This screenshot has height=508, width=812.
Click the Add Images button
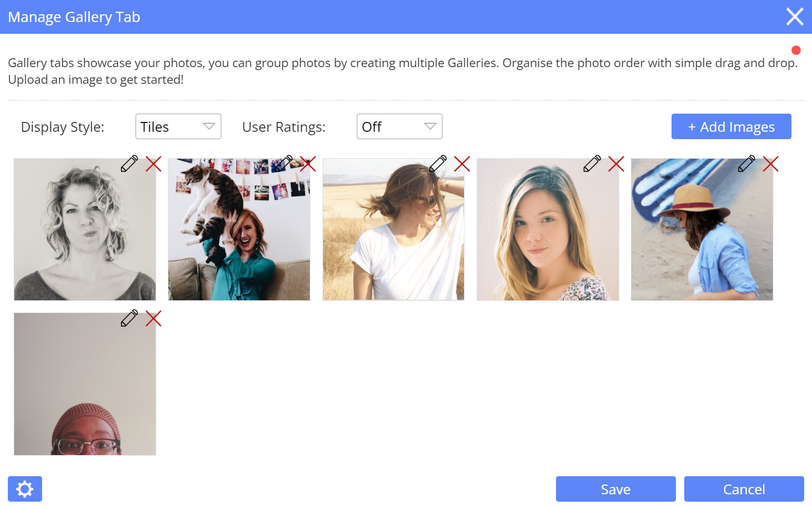click(x=731, y=126)
